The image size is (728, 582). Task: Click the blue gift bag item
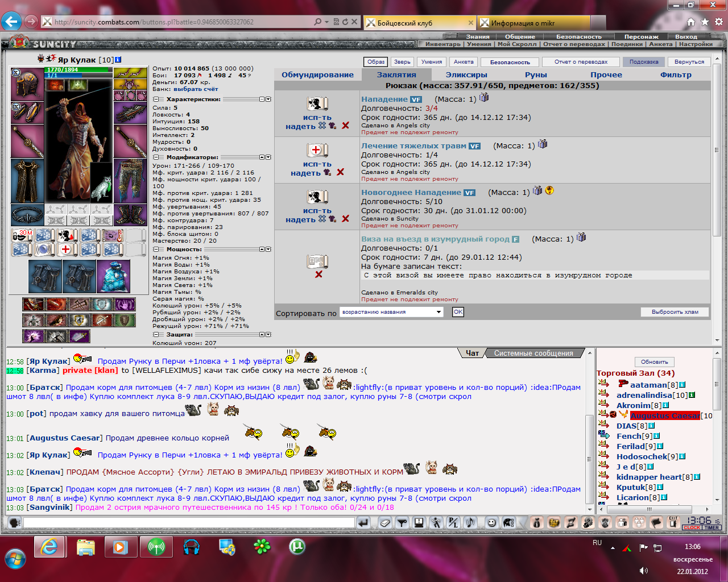113,276
